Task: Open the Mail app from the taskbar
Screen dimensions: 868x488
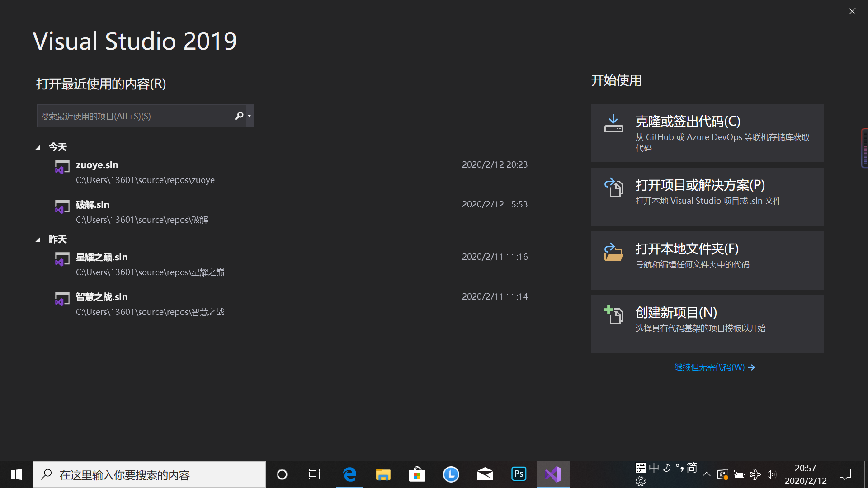Action: click(x=485, y=474)
